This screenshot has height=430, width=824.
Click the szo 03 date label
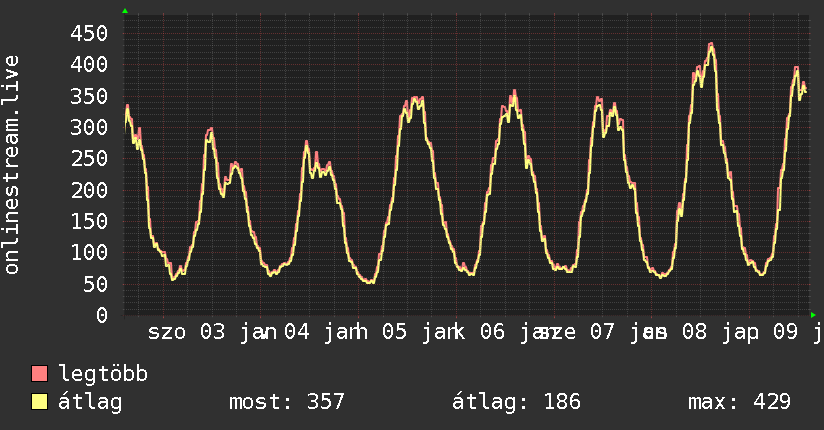[x=187, y=332]
